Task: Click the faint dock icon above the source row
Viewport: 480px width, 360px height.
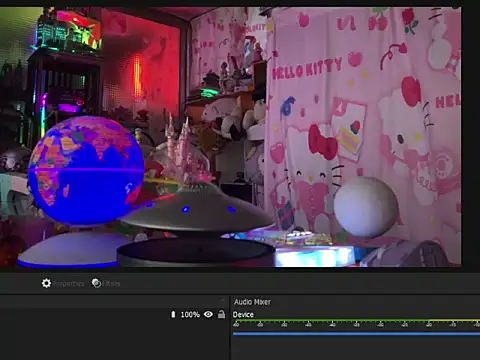Action: click(x=222, y=301)
